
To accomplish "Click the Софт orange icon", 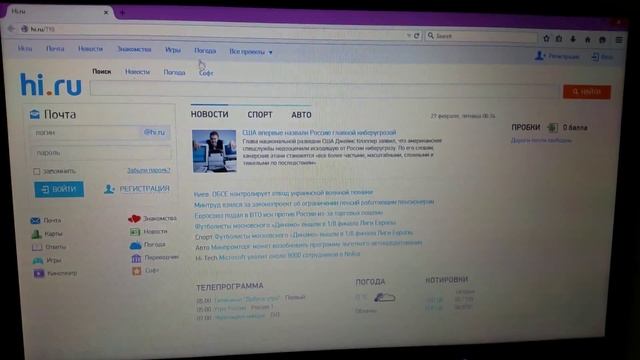I will click(x=137, y=271).
